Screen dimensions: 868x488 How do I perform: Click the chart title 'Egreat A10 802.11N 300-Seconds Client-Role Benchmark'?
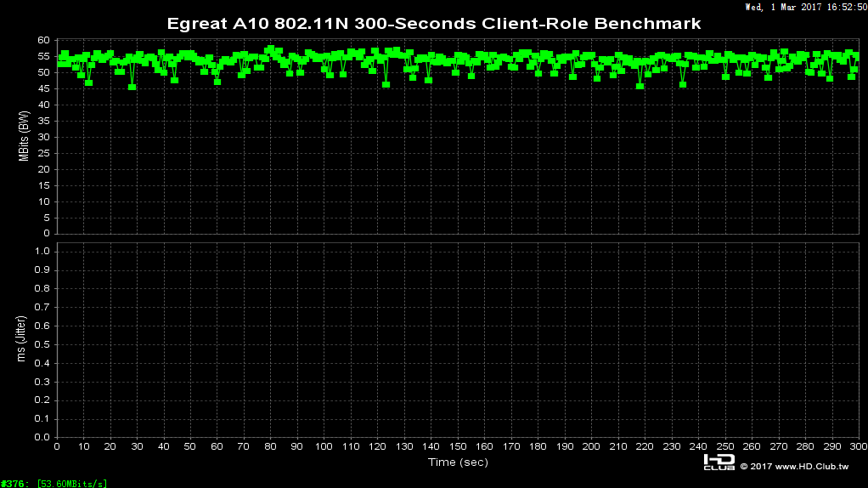point(434,24)
